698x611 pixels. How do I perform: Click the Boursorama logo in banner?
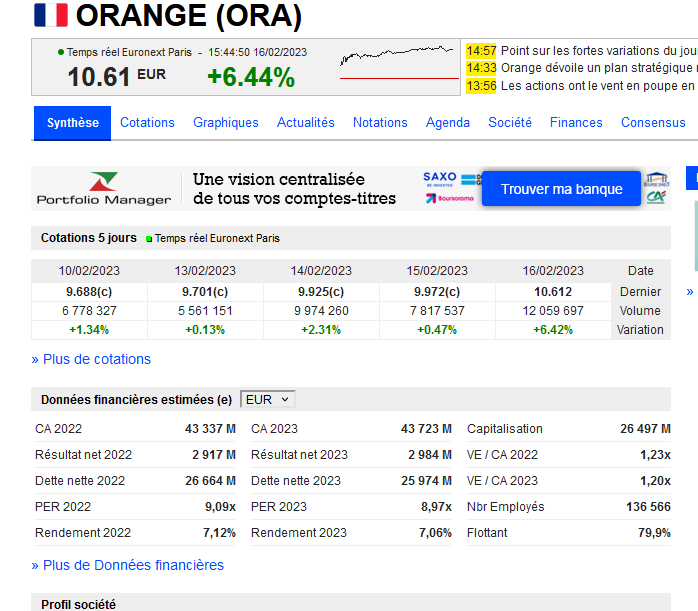(x=450, y=198)
